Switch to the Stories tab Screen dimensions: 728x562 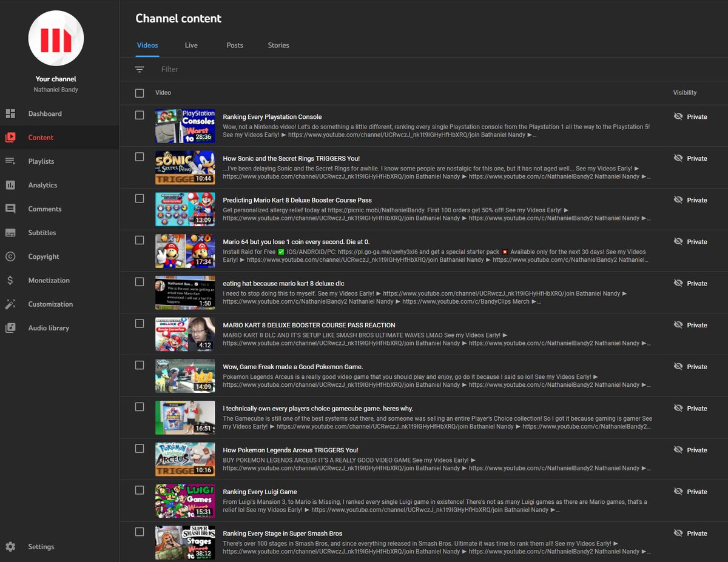tap(278, 45)
